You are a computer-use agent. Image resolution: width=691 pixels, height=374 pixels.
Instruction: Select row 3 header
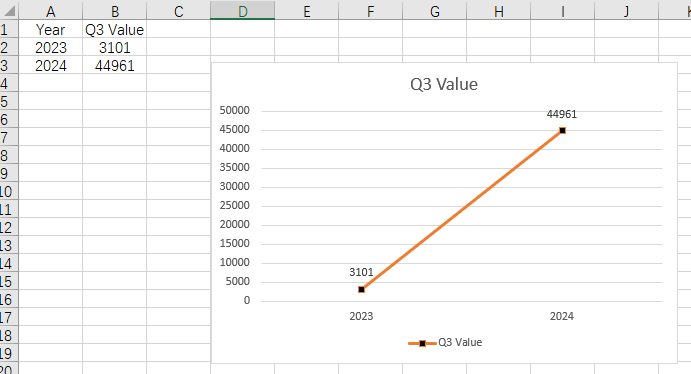click(x=9, y=65)
